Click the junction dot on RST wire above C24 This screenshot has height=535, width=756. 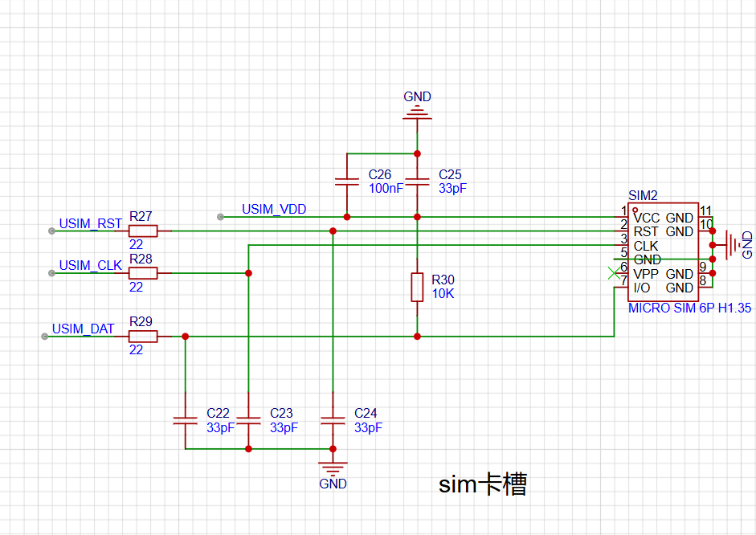coord(333,231)
